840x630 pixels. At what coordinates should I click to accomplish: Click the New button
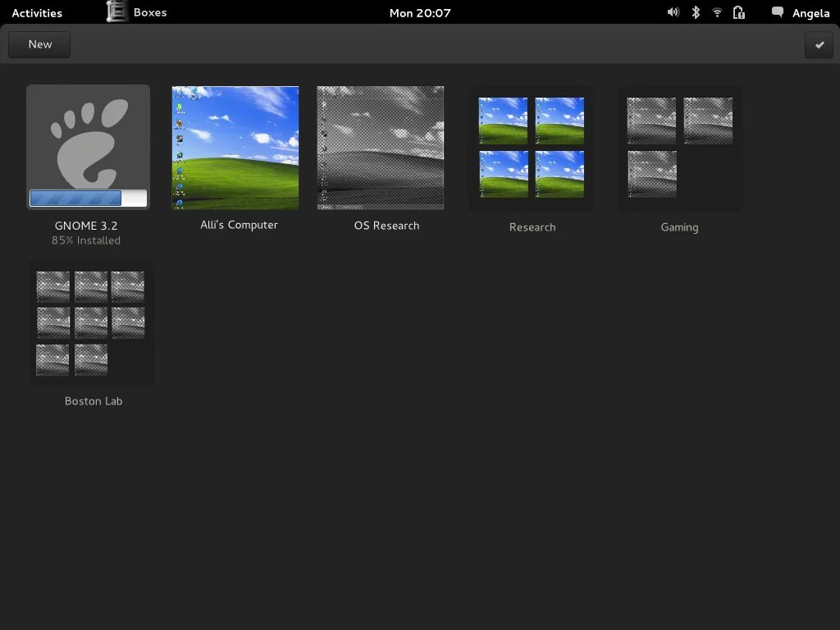pos(39,44)
